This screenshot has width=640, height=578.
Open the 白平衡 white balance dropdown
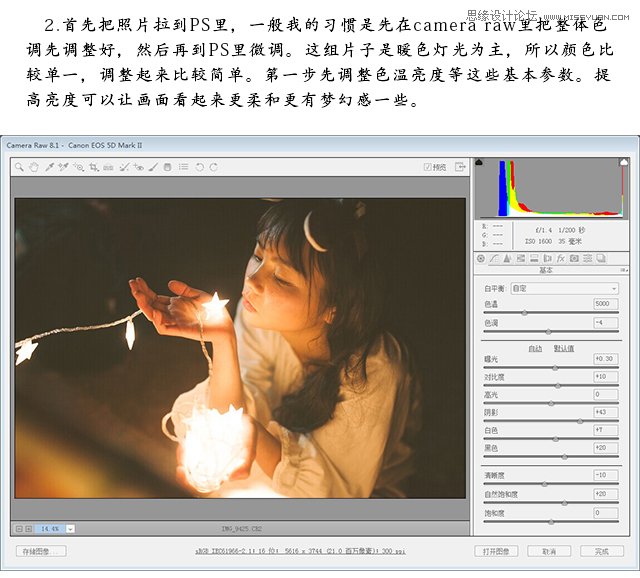tap(563, 288)
